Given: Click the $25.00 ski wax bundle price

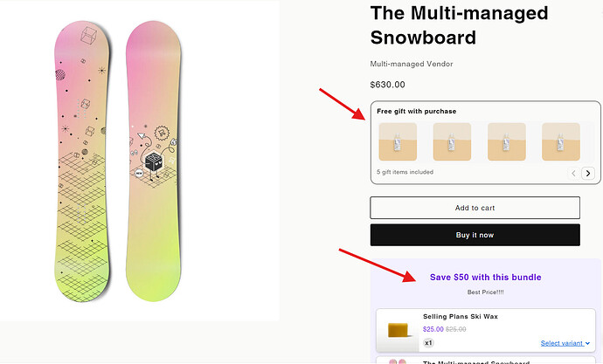Looking at the screenshot, I should point(433,329).
